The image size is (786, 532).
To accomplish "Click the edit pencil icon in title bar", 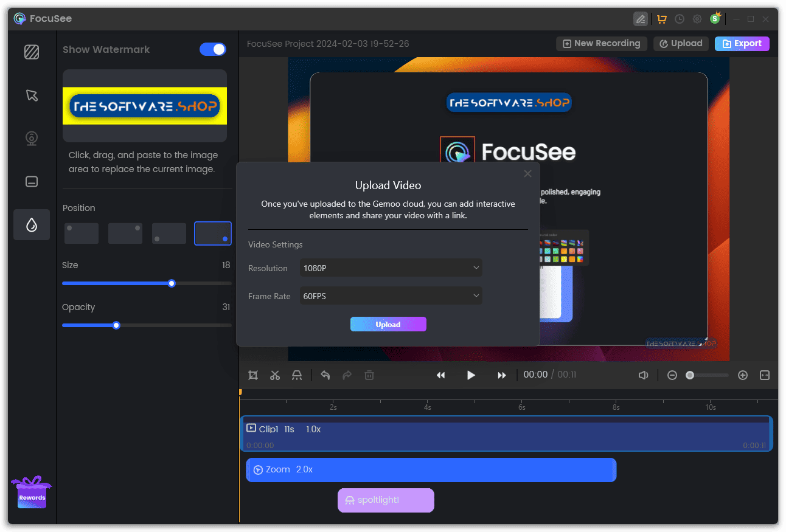I will (x=641, y=19).
